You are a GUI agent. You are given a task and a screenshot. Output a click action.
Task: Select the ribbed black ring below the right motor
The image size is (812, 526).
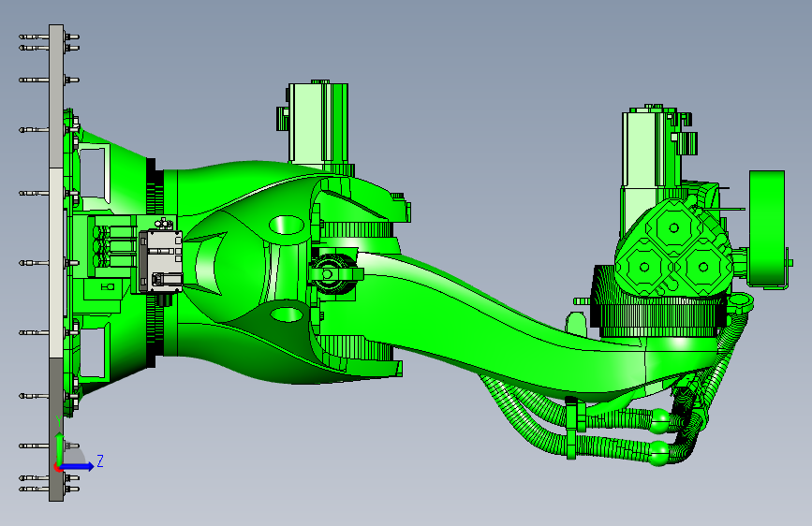pos(657,315)
